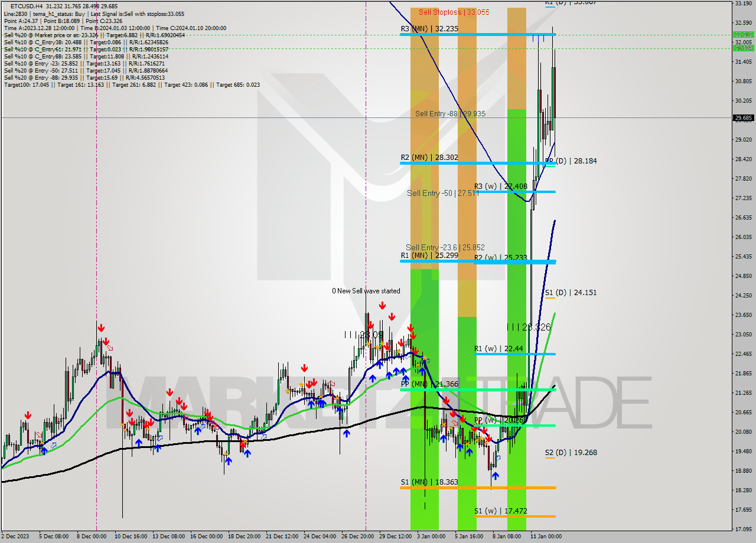
Task: Select the S1 (D) 24.151 label
Action: [571, 292]
